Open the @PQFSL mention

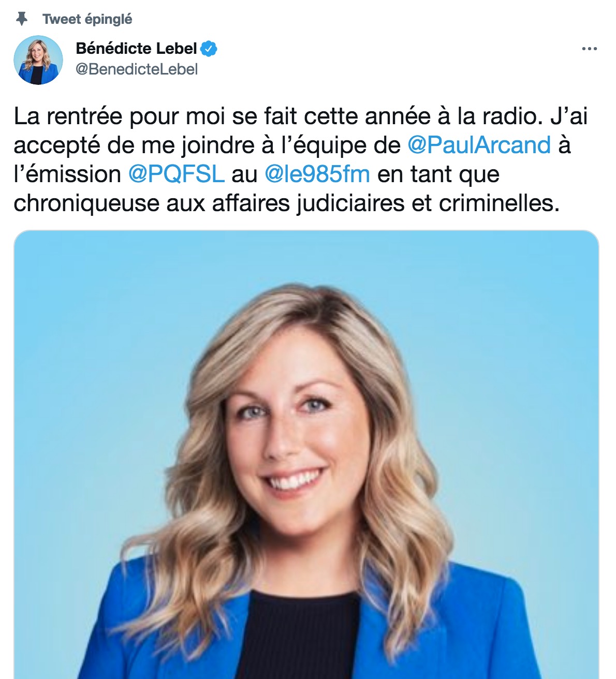click(x=176, y=174)
